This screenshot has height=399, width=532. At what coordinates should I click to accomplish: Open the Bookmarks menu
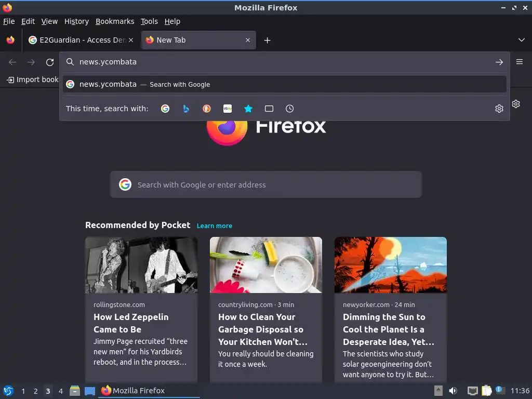click(x=115, y=21)
